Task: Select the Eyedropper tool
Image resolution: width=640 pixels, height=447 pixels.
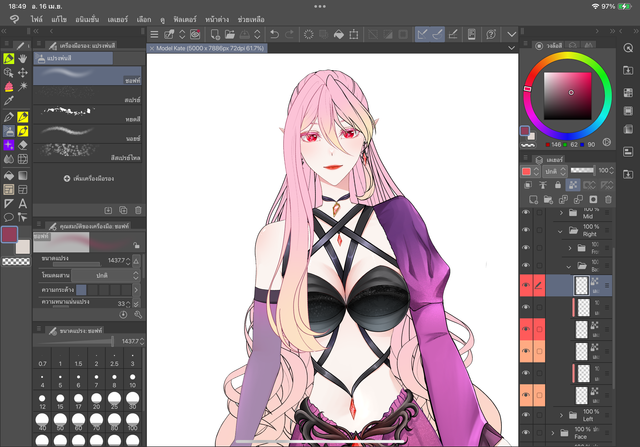Action: (x=9, y=100)
